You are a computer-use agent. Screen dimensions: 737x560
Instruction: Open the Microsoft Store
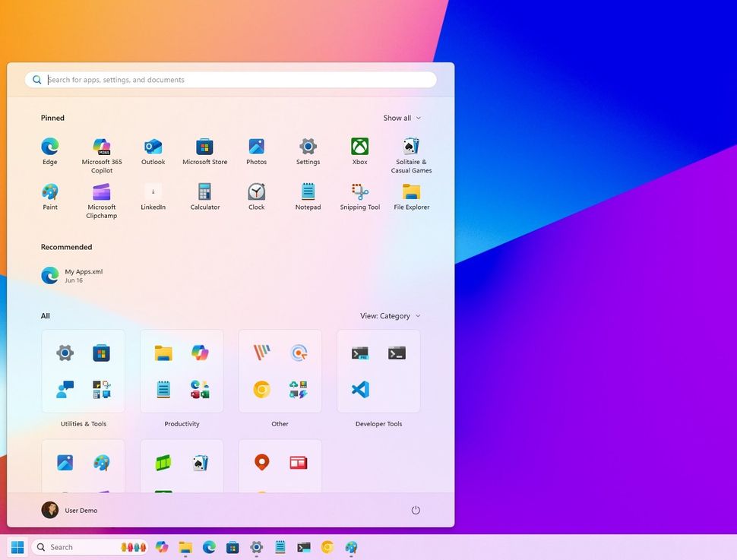pyautogui.click(x=204, y=147)
